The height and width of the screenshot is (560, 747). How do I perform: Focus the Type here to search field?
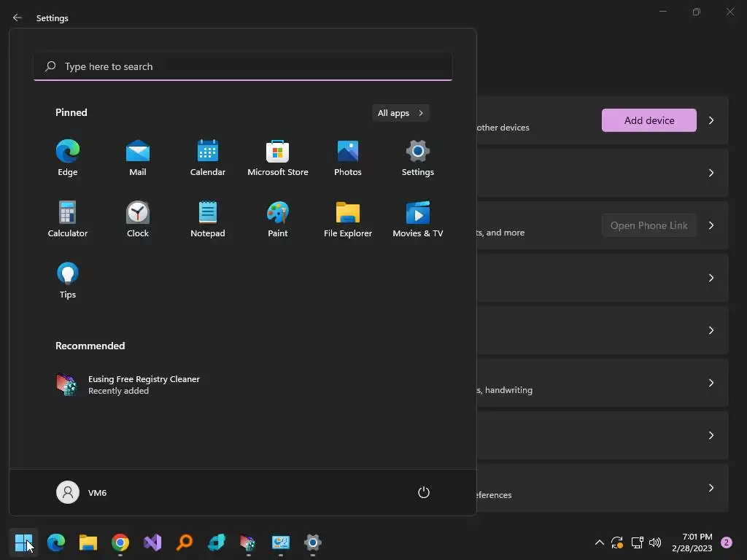(243, 66)
